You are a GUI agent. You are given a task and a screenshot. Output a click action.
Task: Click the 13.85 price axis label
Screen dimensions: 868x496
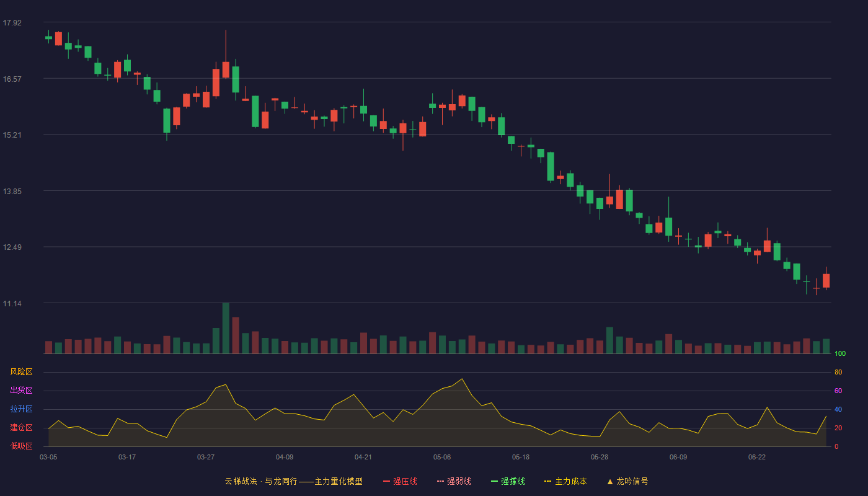coord(12,191)
